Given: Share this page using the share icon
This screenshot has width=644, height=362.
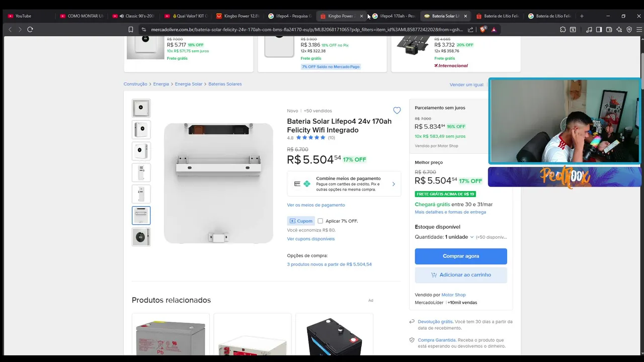Looking at the screenshot, I should [x=470, y=30].
